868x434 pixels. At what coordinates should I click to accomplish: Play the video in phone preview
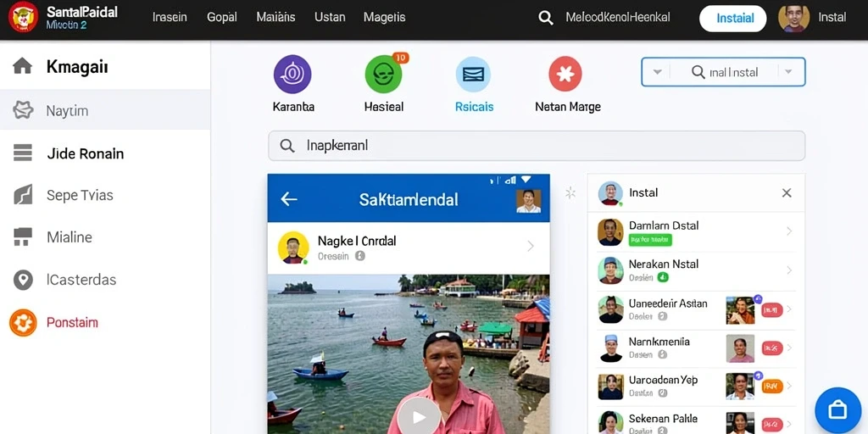pos(419,416)
